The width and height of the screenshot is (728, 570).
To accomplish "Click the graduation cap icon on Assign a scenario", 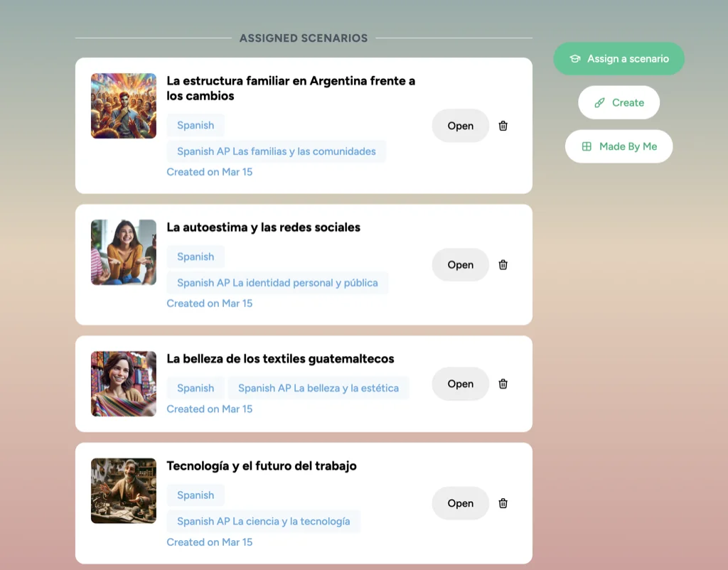I will [574, 58].
